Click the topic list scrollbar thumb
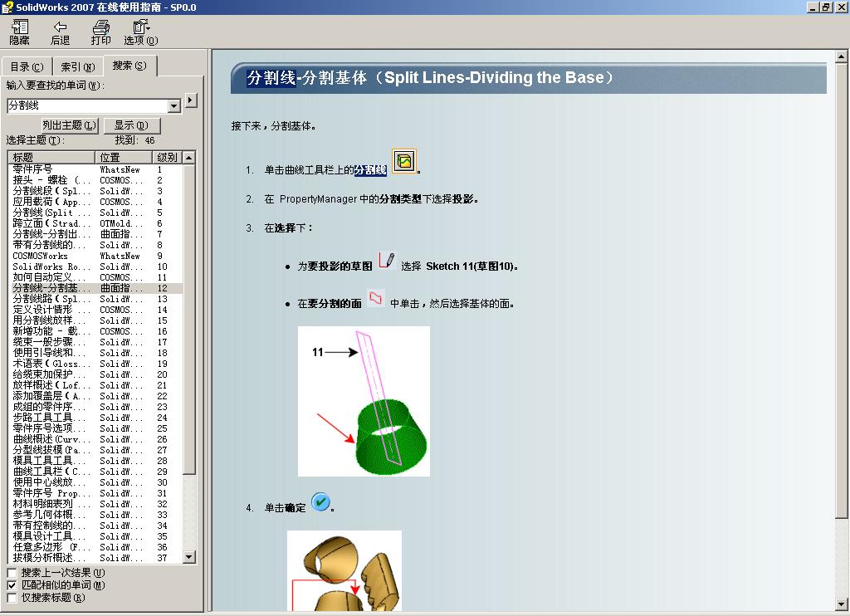Viewport: 850px width, 616px height. click(188, 319)
